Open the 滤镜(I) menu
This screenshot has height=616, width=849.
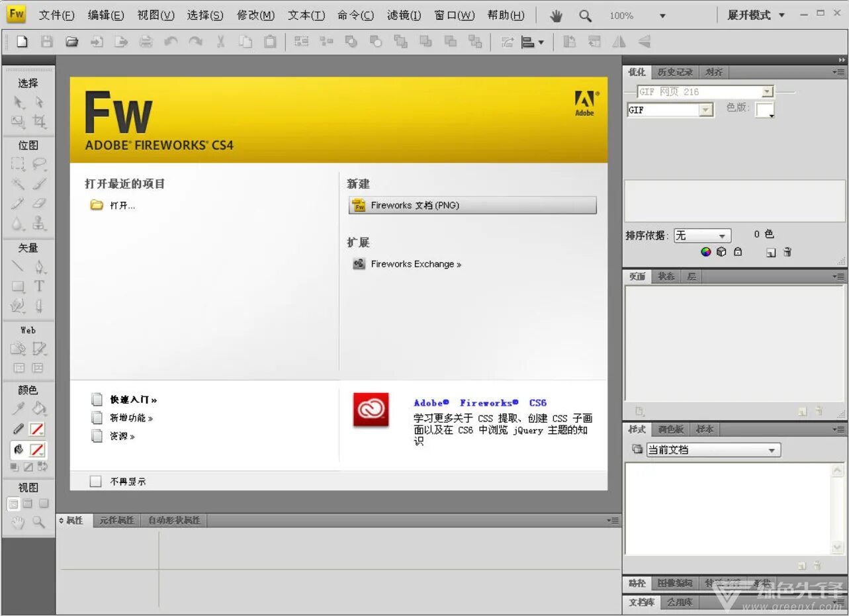(x=404, y=15)
